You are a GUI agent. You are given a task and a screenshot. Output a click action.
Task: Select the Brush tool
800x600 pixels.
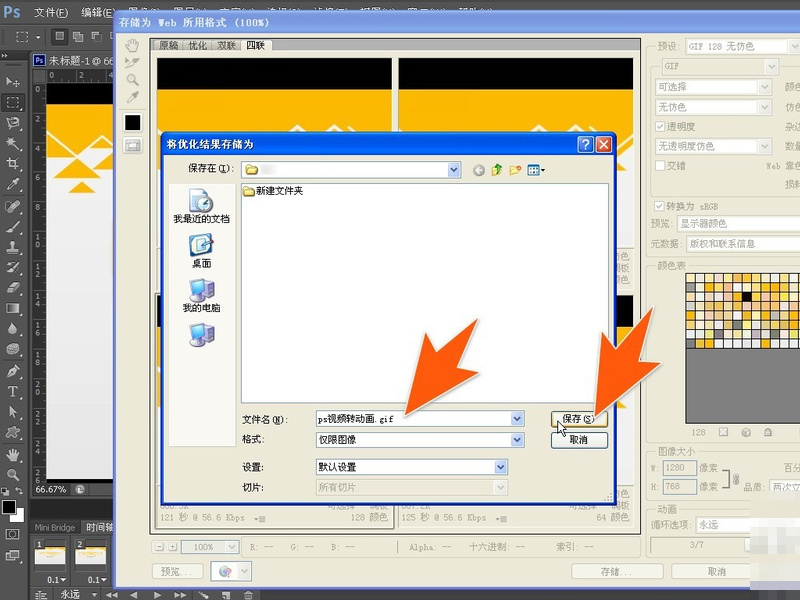(13, 227)
